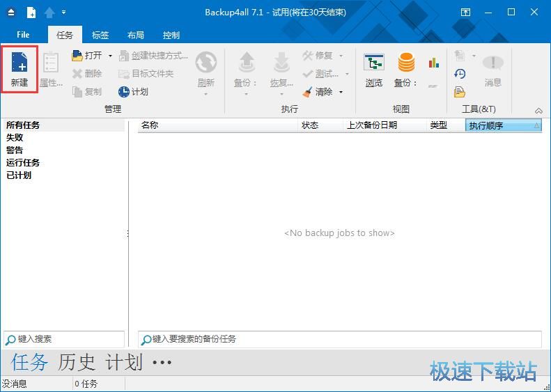Switch to the bottom 历史 navigation view
Image resolution: width=551 pixels, height=392 pixels.
tap(77, 362)
